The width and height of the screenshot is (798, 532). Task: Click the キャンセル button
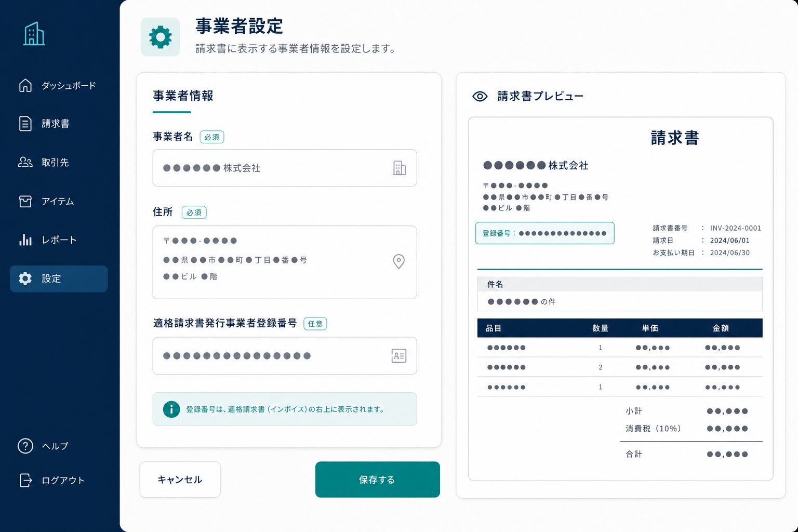(180, 480)
